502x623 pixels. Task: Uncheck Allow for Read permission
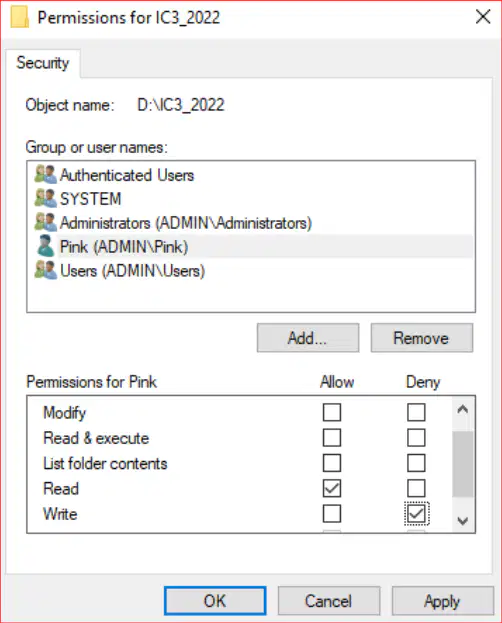click(332, 488)
